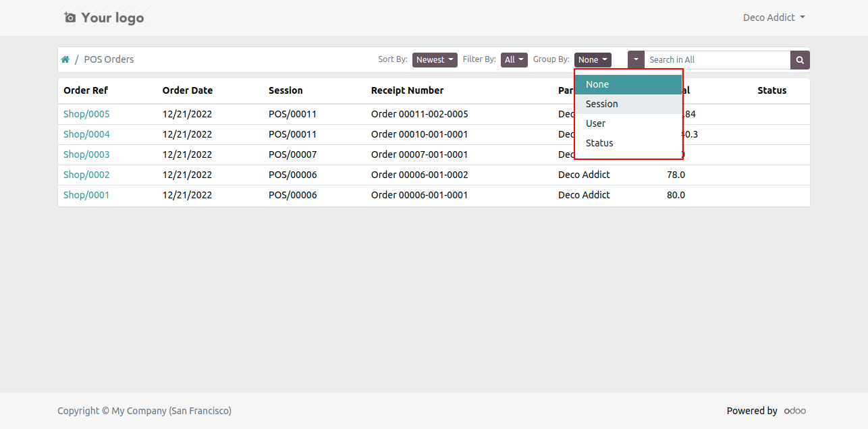Viewport: 868px width, 429px height.
Task: Select None in Group By menu
Action: point(628,84)
